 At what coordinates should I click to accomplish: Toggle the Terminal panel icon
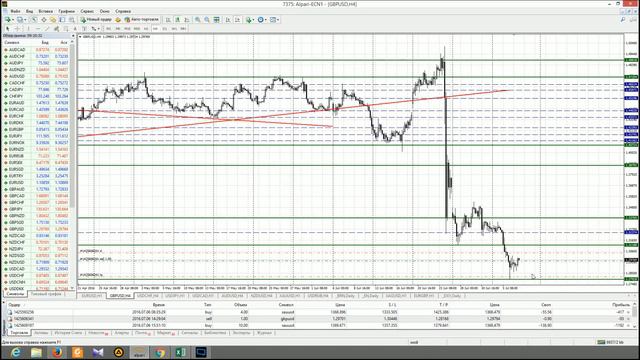click(x=62, y=20)
